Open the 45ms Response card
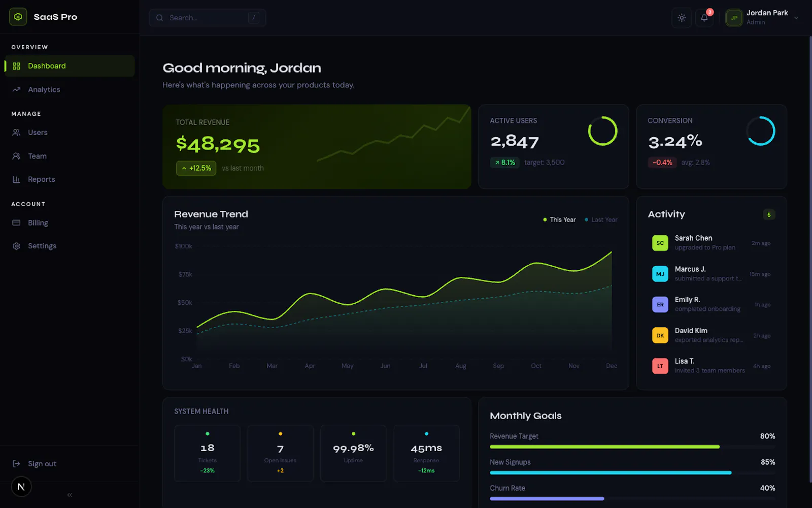Viewport: 812px width, 508px height. [426, 453]
